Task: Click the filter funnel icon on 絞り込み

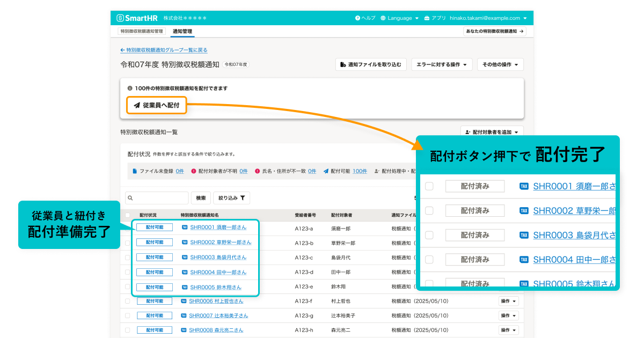Action: click(243, 197)
